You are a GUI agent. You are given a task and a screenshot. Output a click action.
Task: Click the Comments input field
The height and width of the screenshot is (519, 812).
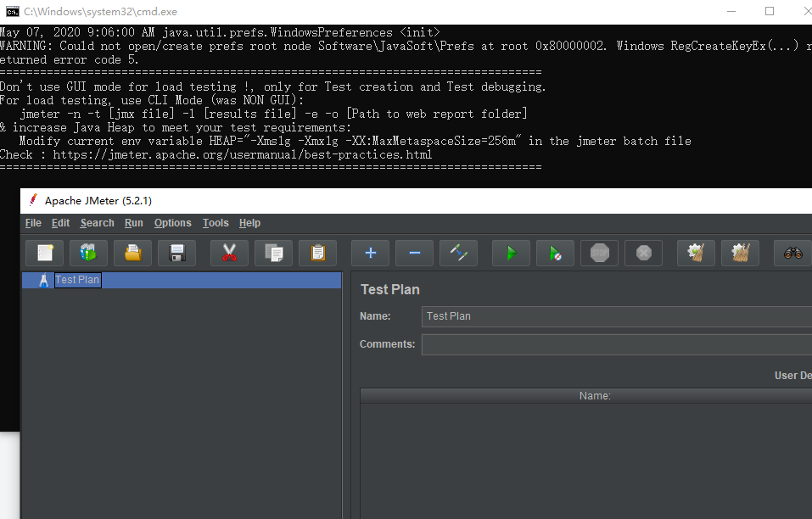(617, 344)
